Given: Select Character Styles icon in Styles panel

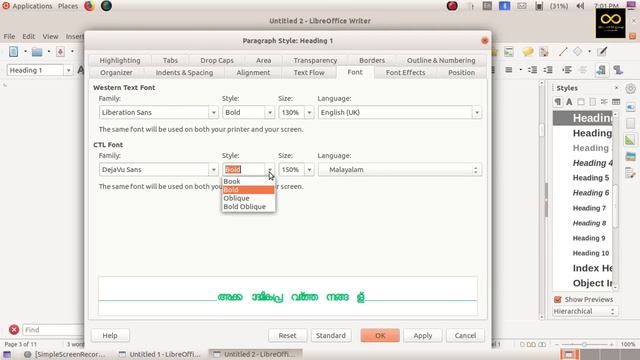Looking at the screenshot, I should point(569,102).
